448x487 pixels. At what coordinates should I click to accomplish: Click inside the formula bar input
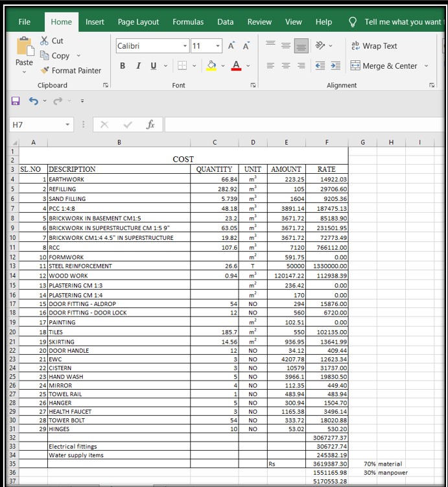click(x=298, y=125)
